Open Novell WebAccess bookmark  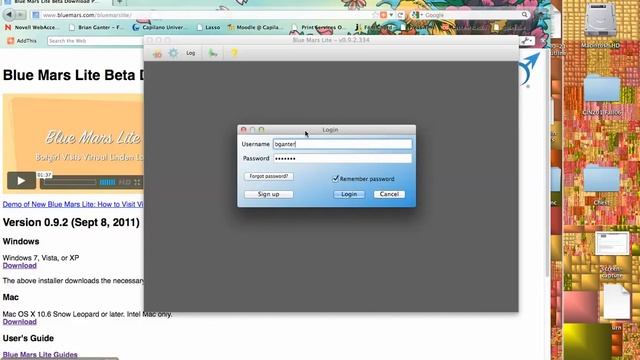(32, 27)
